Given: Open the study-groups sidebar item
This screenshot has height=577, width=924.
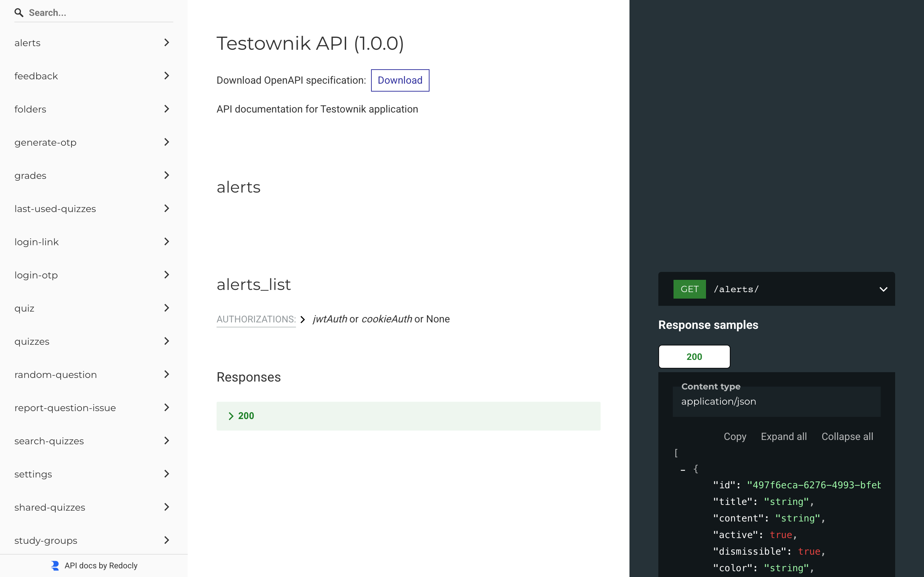Looking at the screenshot, I should [x=46, y=540].
